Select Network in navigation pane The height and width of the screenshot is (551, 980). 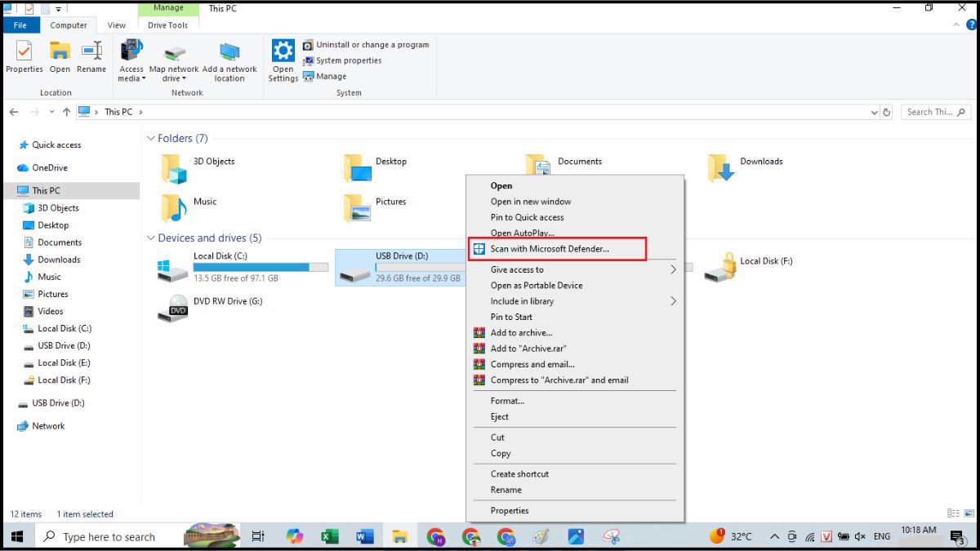coord(41,425)
